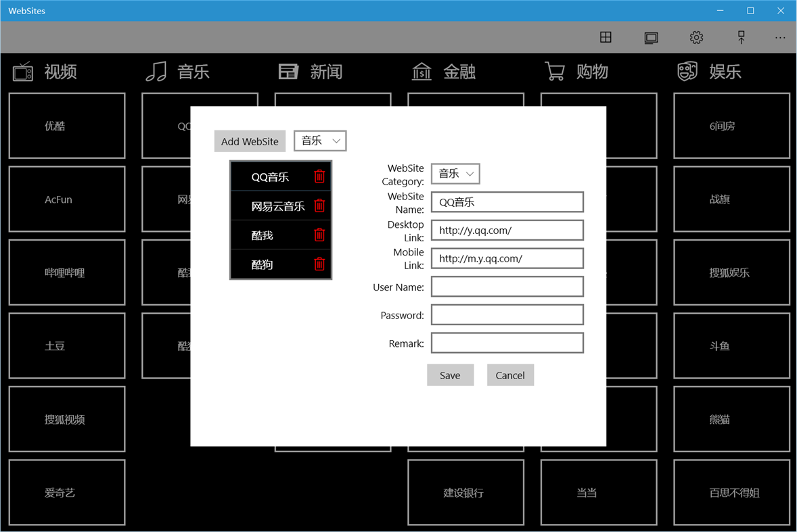797x532 pixels.
Task: Click the 金融 category heading text
Action: (x=459, y=72)
